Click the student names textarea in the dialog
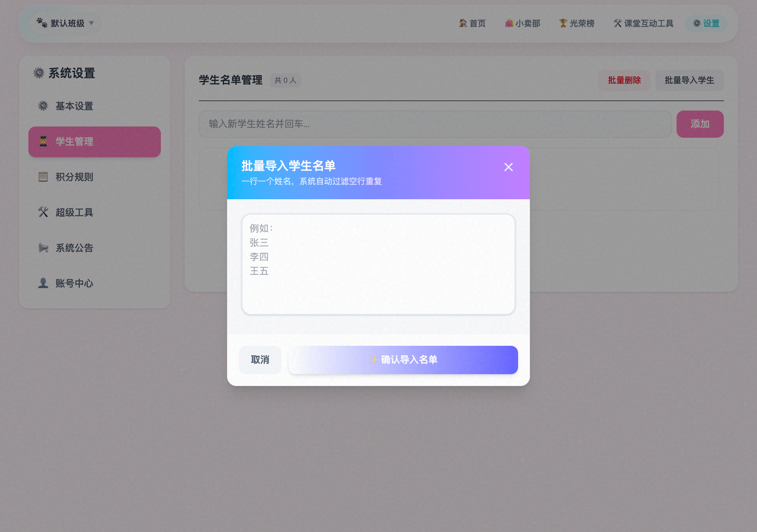The width and height of the screenshot is (757, 532). click(x=378, y=264)
